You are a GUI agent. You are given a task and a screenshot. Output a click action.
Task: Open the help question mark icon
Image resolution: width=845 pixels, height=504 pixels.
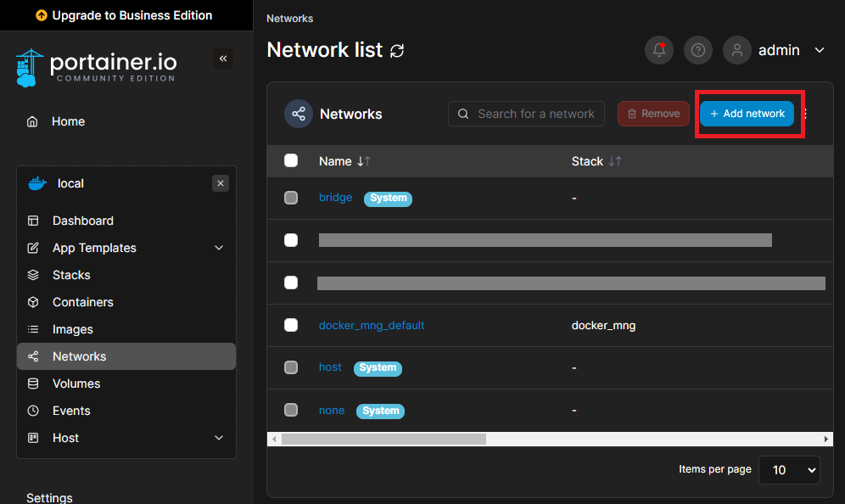pos(698,50)
